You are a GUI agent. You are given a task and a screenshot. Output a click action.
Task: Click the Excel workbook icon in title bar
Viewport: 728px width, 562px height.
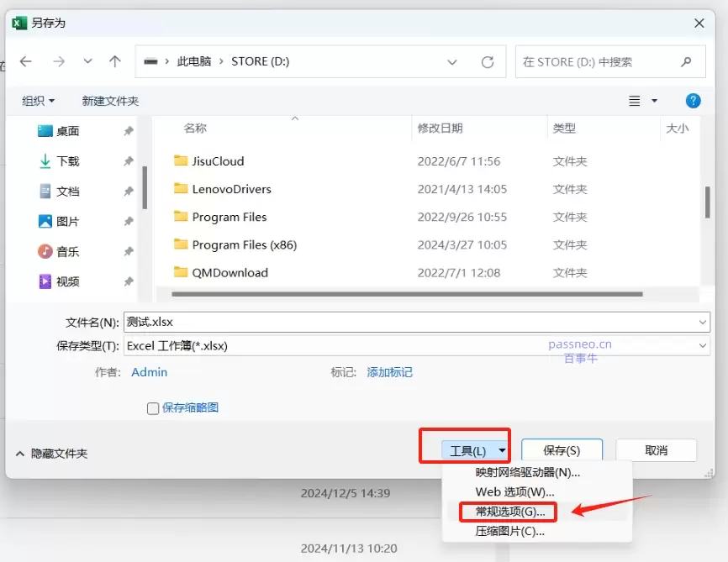[x=18, y=23]
